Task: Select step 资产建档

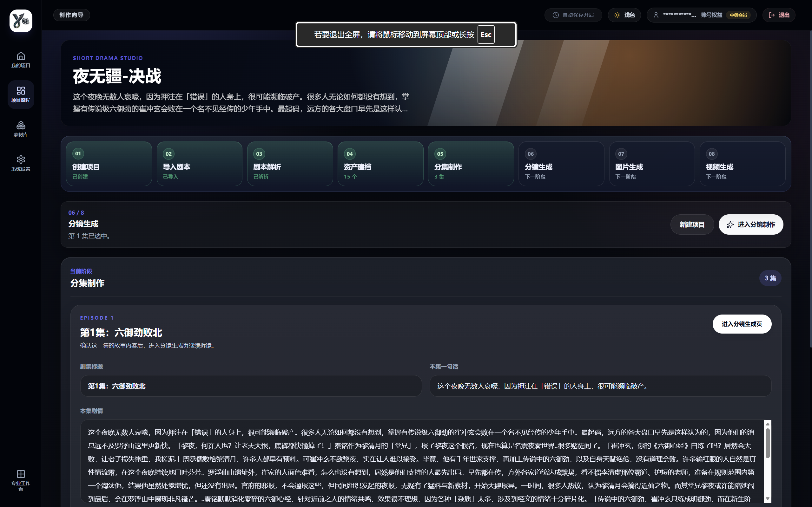Action: (380, 164)
